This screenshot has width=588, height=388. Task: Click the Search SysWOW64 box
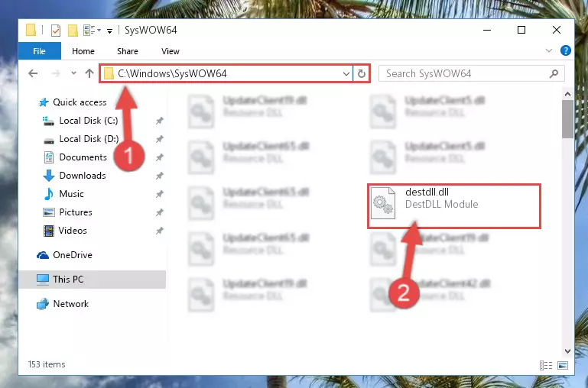point(471,73)
